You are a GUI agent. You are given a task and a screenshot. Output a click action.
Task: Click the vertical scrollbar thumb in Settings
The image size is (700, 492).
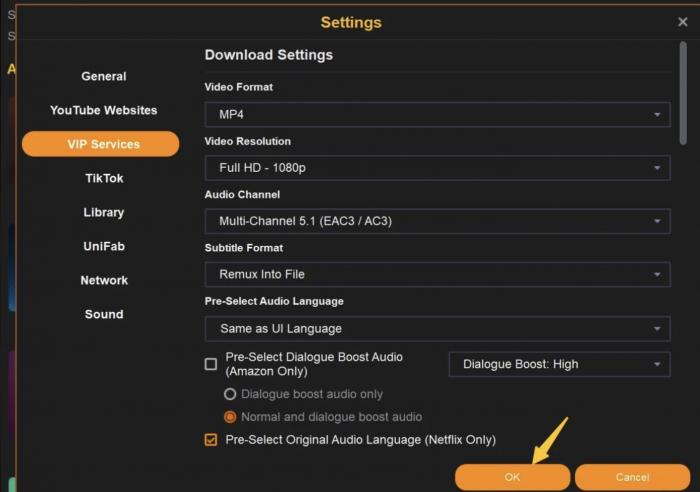pos(683,93)
